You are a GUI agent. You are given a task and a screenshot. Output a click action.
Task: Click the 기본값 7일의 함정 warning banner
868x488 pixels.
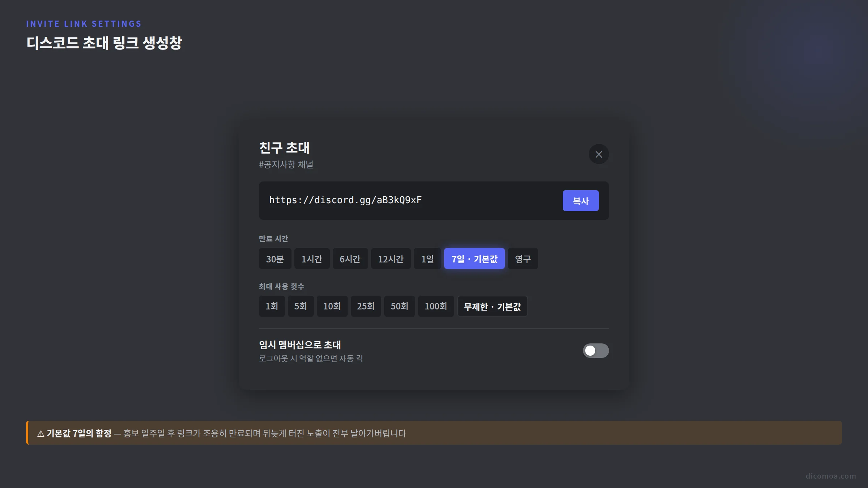pyautogui.click(x=434, y=433)
